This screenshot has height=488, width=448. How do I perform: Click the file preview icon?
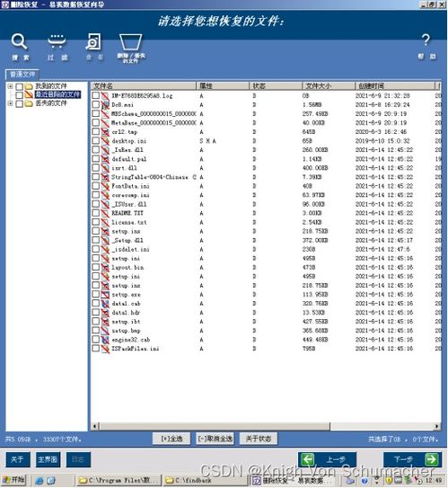(93, 42)
